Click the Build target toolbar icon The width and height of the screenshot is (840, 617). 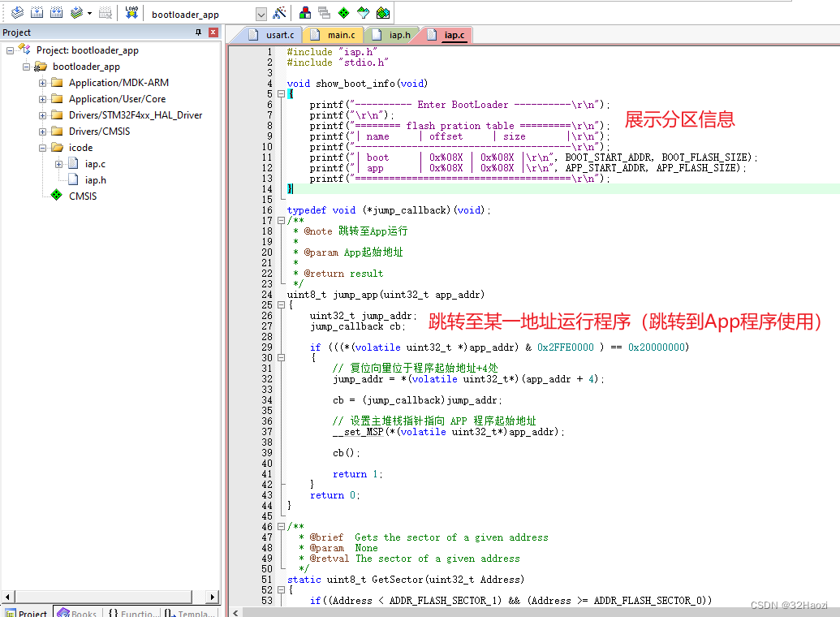pos(37,13)
